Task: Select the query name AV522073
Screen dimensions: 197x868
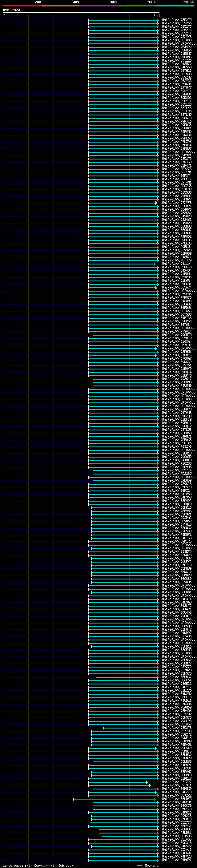Action: (x=11, y=10)
